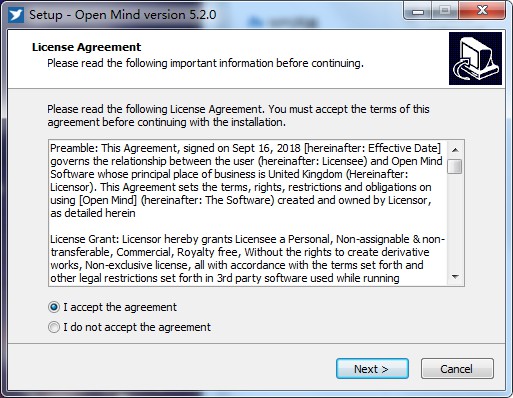
Task: Click the empty scrollbar track below the thumb
Action: pyautogui.click(x=455, y=221)
